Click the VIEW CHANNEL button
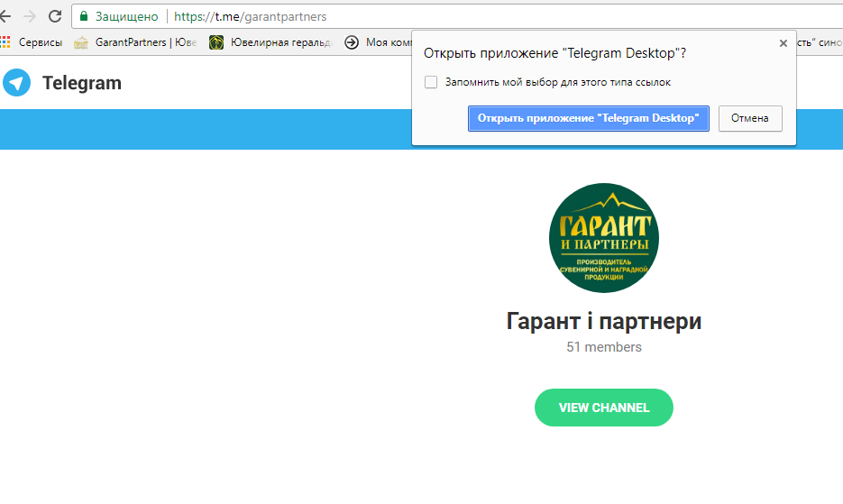The width and height of the screenshot is (843, 504). (x=604, y=408)
